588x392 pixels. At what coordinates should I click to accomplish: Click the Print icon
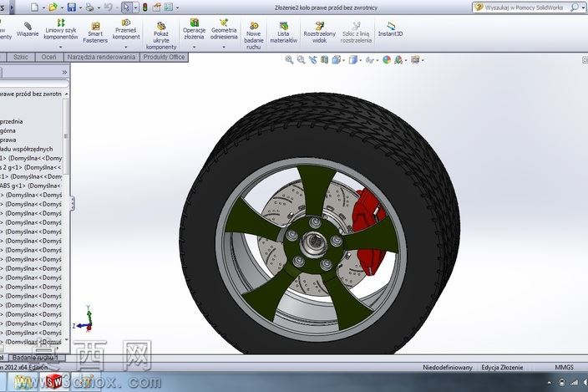pyautogui.click(x=89, y=8)
